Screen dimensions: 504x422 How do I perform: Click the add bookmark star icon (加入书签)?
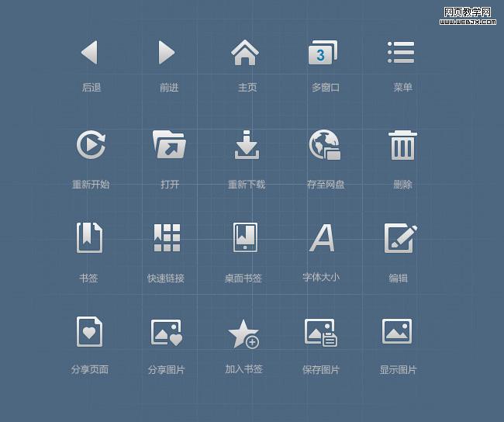tap(243, 334)
